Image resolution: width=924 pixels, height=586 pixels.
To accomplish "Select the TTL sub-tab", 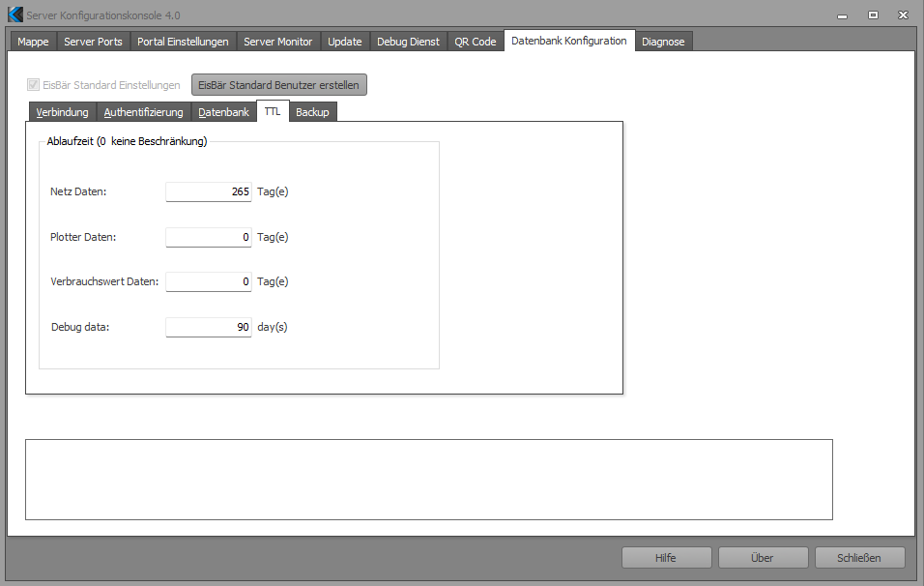I will 273,111.
